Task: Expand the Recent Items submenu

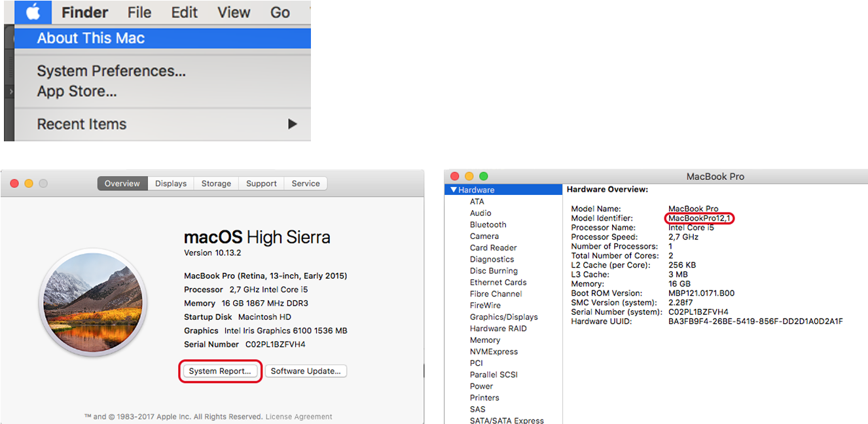Action: 82,124
